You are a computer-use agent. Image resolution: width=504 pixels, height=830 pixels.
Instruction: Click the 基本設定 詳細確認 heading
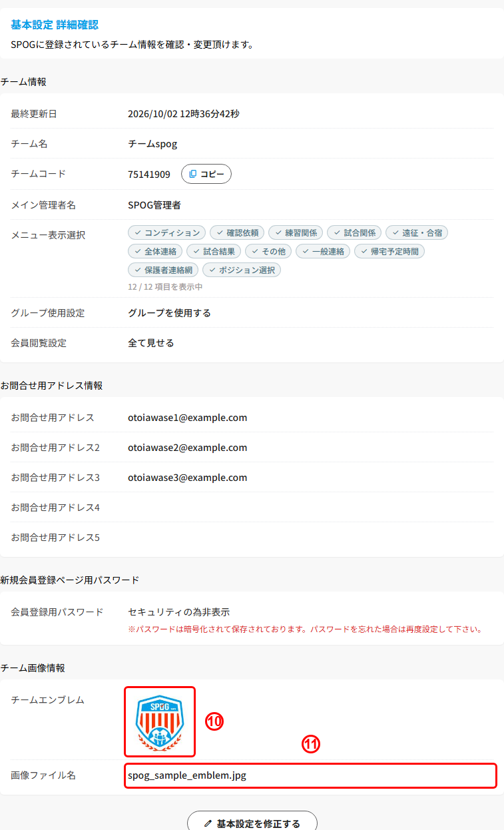[x=55, y=25]
